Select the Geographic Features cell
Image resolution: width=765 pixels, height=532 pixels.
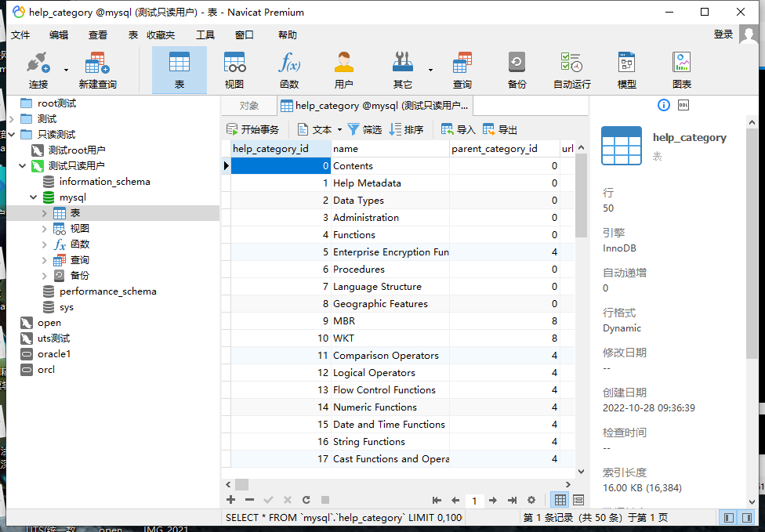point(390,304)
